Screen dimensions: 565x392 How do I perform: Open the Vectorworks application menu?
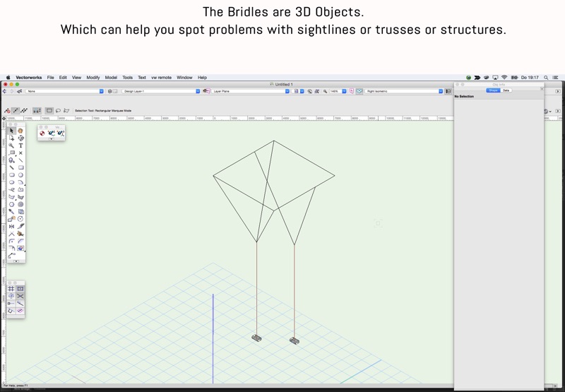[x=29, y=78]
